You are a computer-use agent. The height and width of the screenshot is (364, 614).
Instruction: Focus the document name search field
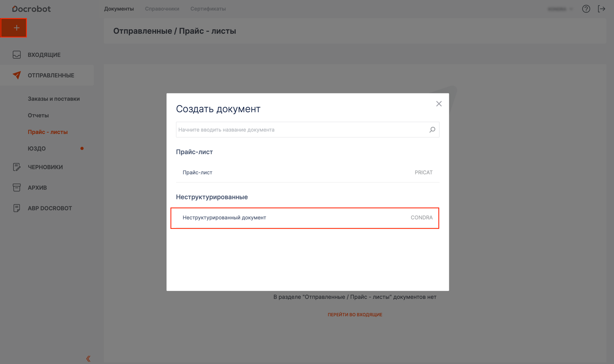[x=301, y=130]
